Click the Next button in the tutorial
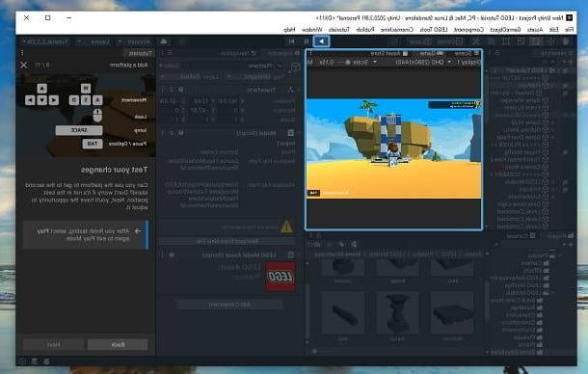Viewport: 588px width, 374px height. pos(53,344)
